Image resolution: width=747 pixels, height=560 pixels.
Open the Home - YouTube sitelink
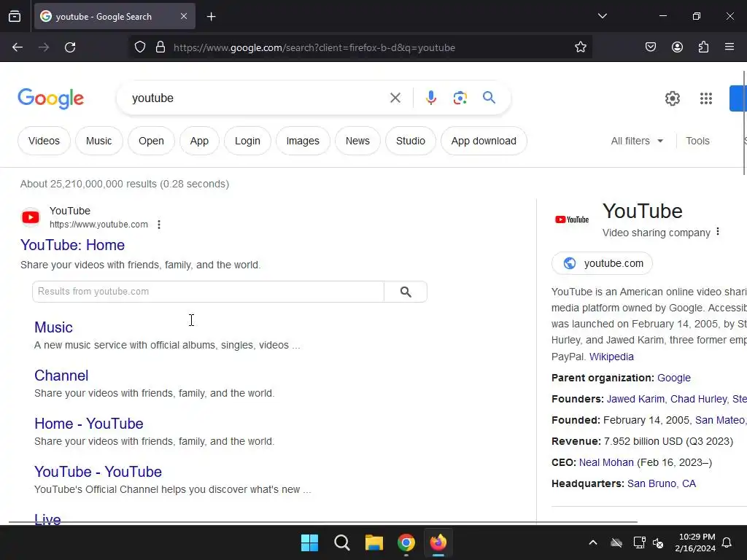[88, 424]
